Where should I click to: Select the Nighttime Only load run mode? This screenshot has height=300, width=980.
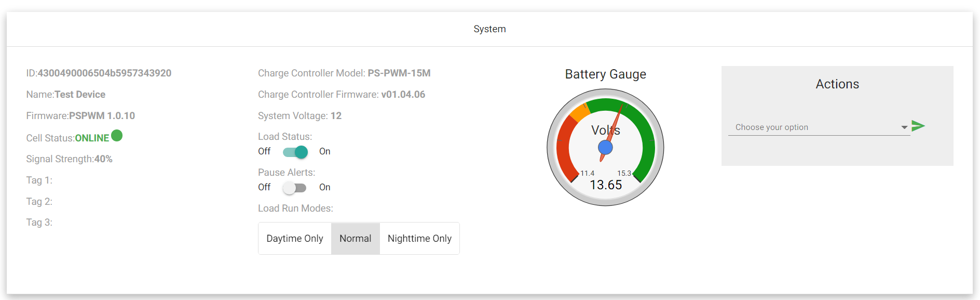419,239
